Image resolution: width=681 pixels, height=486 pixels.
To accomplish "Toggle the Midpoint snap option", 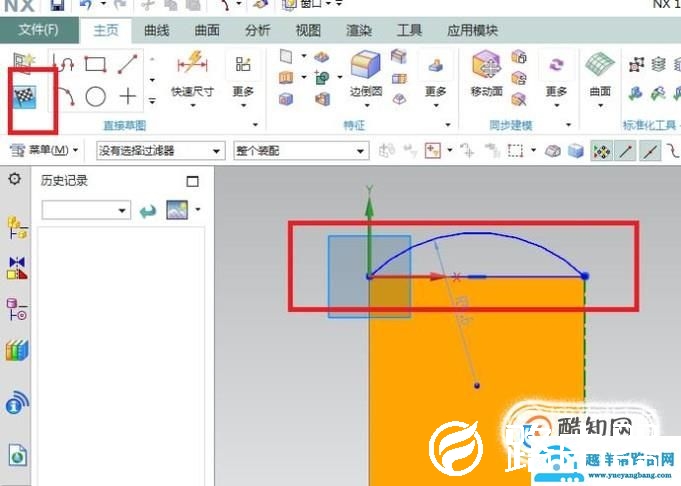I will [650, 151].
